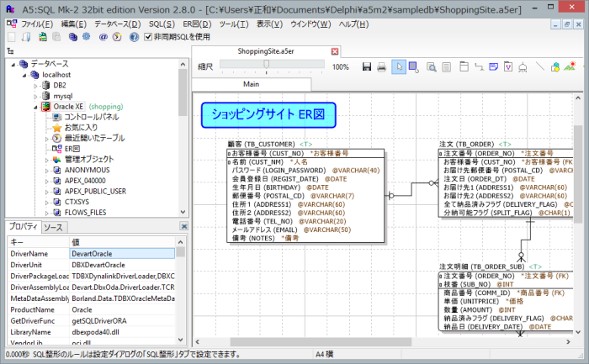589x364 pixels.
Task: Select the arrow pointer tool
Action: click(399, 66)
